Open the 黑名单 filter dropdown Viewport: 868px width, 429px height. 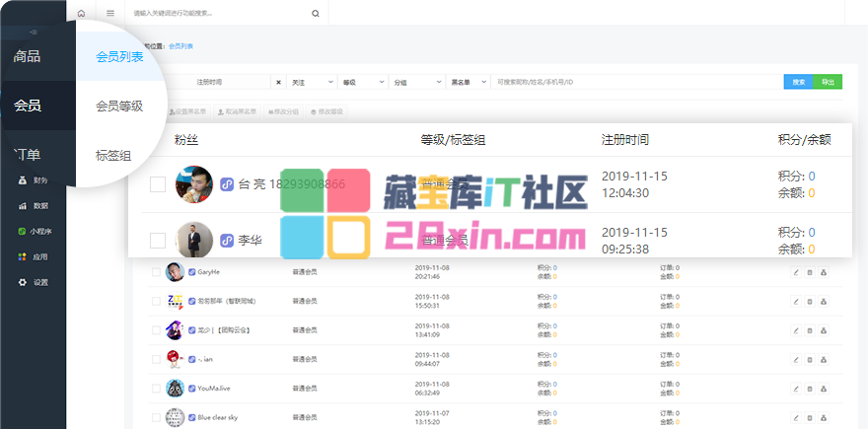point(468,82)
